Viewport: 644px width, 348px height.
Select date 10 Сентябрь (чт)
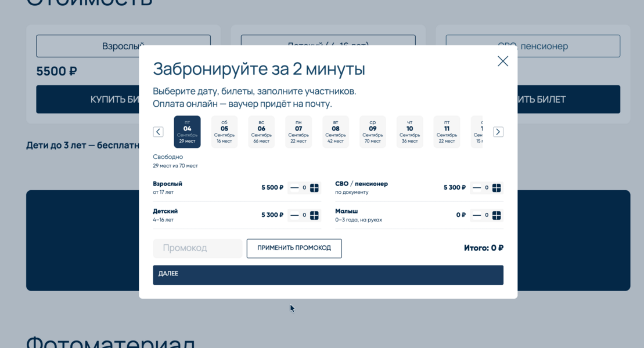pos(409,132)
